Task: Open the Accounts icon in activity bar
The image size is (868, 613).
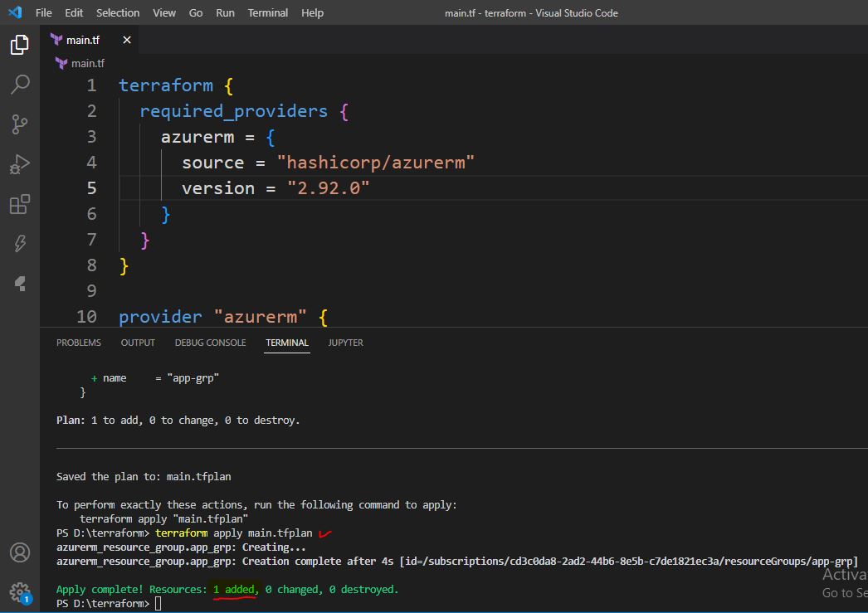Action: pos(20,552)
